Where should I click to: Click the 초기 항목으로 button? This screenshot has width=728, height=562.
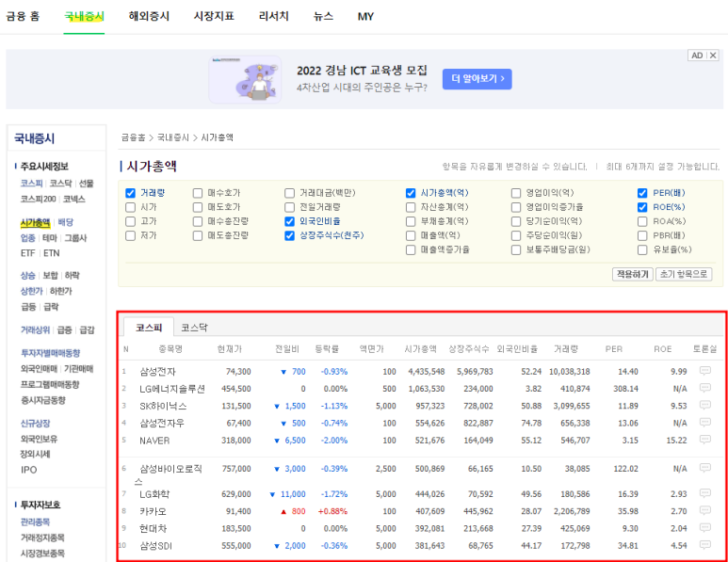[x=684, y=274]
